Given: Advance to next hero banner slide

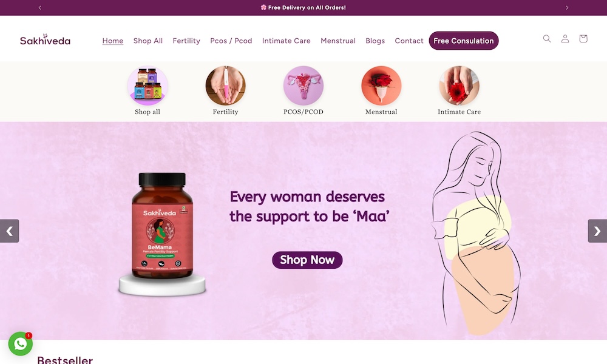Looking at the screenshot, I should click(x=597, y=231).
